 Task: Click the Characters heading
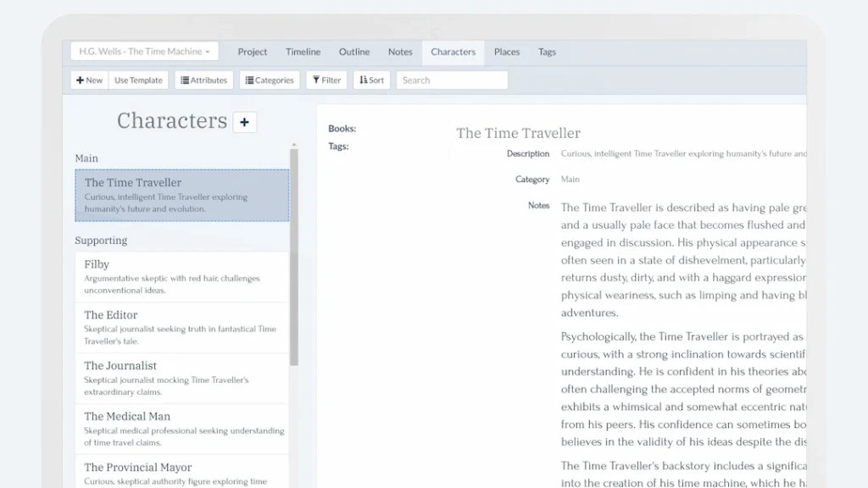point(172,120)
